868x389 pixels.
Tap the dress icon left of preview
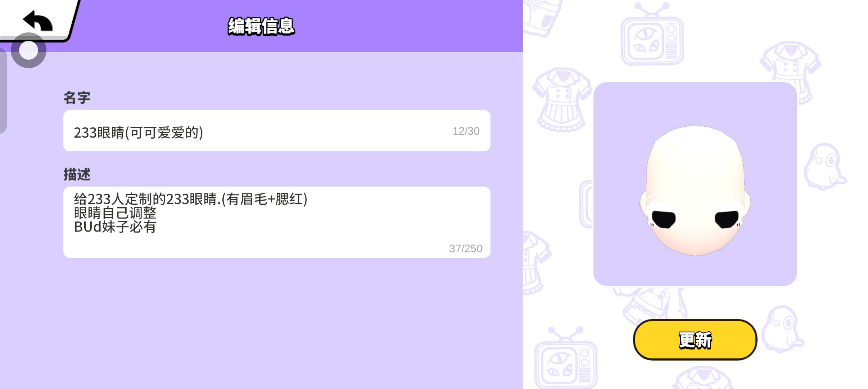(561, 100)
